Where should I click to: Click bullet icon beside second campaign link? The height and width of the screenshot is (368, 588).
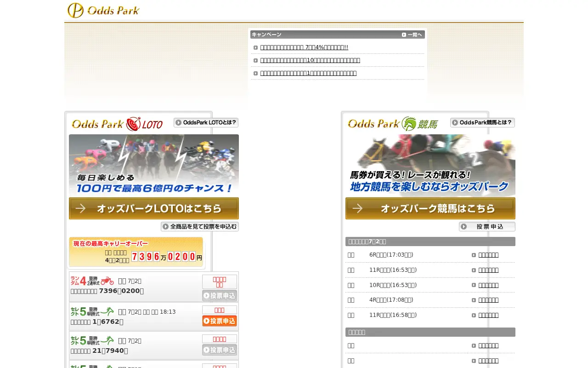coord(256,60)
